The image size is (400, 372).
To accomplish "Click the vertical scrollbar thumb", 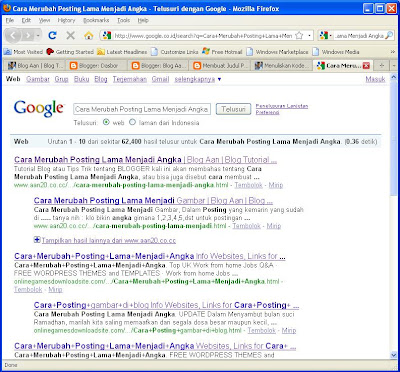I will coord(394,138).
